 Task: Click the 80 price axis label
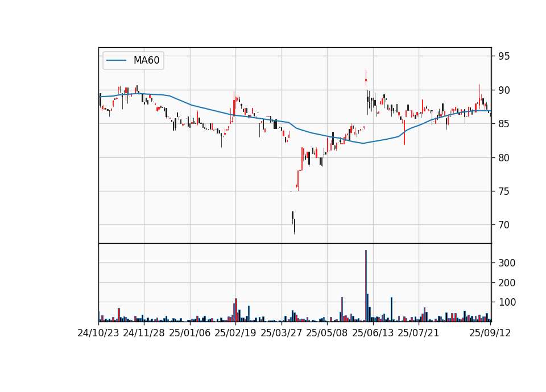coord(504,158)
